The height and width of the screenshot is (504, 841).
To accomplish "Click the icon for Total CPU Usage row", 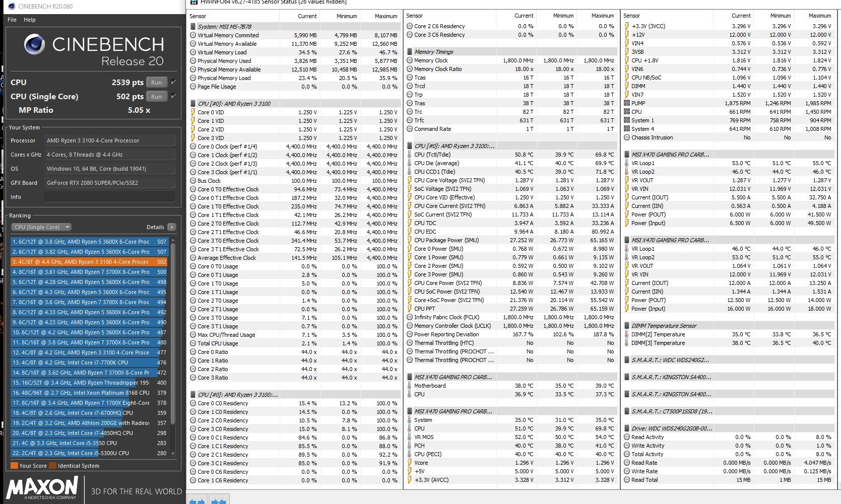I will [x=193, y=343].
